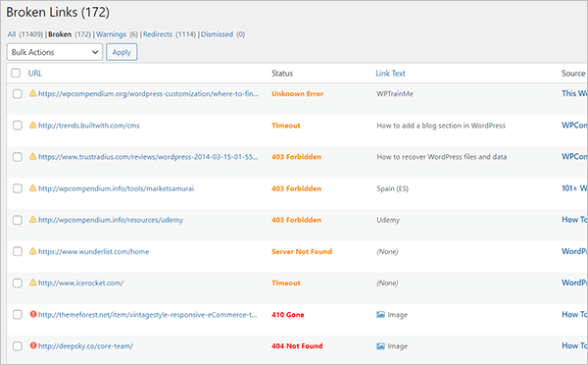
Task: Open the icerocket.com link
Action: [80, 284]
